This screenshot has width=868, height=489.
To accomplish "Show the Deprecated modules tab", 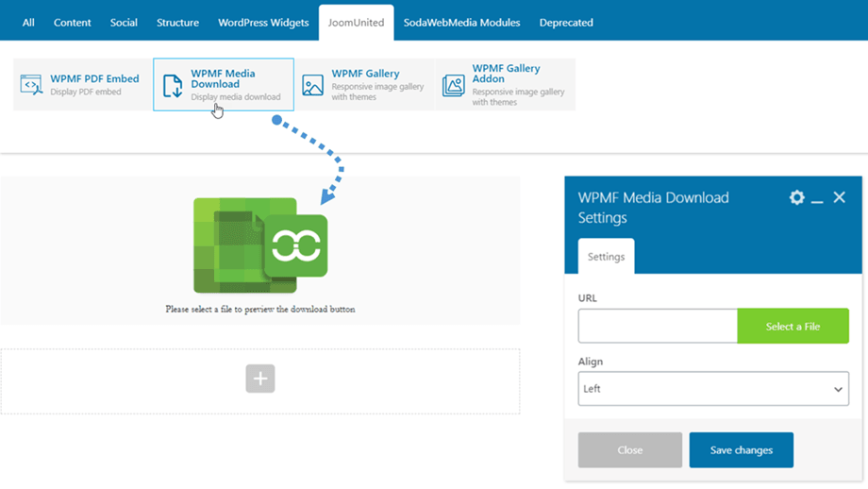I will point(566,23).
